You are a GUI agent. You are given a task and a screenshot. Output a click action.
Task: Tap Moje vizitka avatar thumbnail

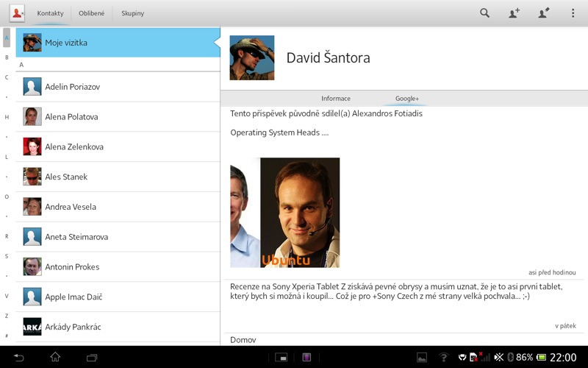(32, 43)
